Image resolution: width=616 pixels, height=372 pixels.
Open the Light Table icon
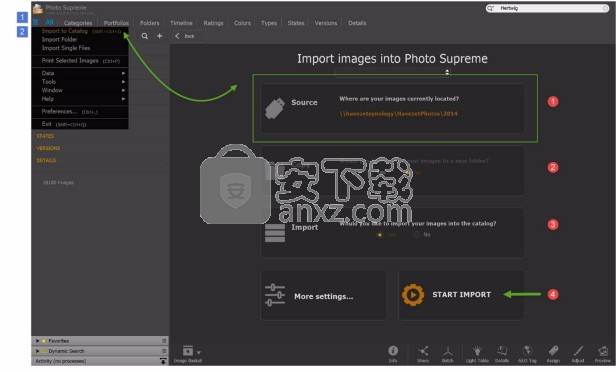coord(477,350)
